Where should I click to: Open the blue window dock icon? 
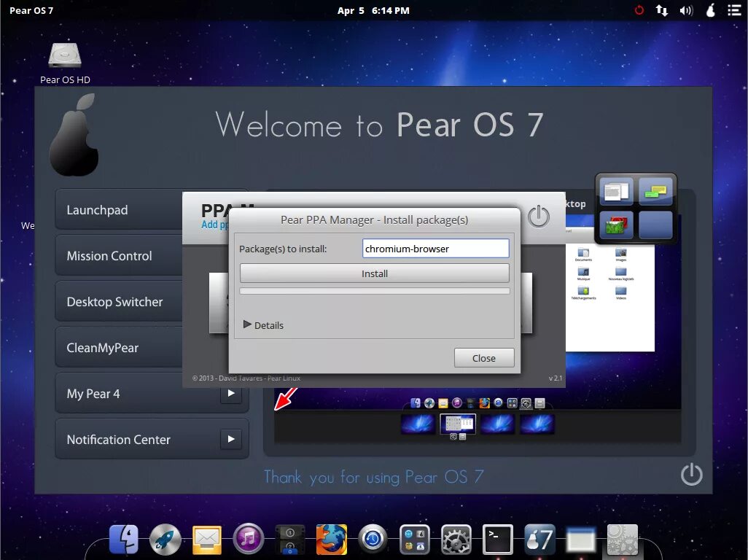580,540
